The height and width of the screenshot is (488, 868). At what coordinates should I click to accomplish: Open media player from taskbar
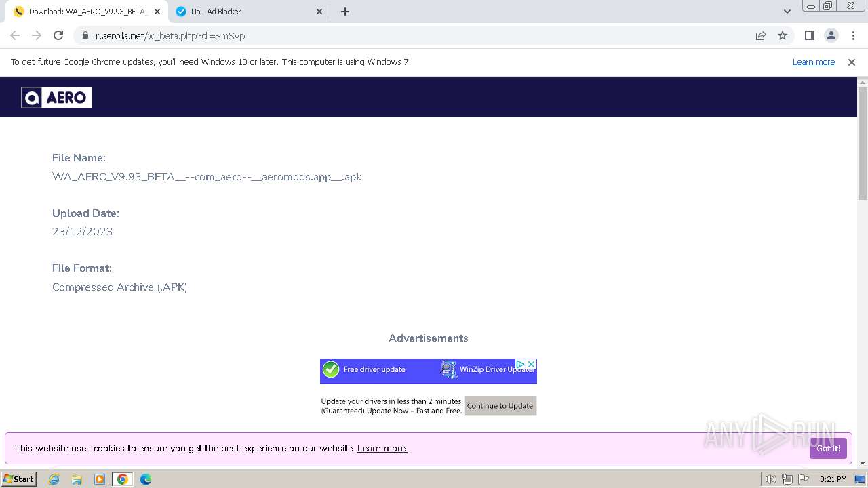coord(100,479)
